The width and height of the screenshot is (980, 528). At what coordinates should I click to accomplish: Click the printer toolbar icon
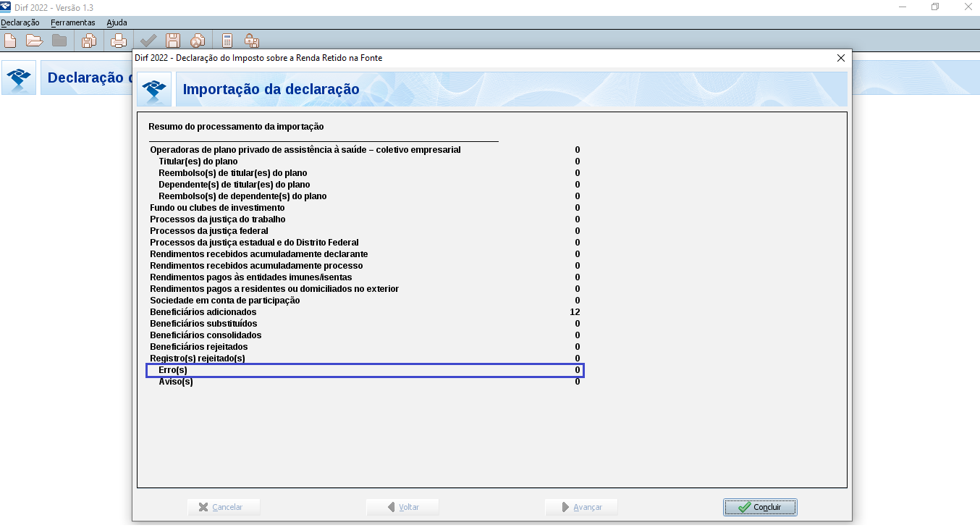119,41
